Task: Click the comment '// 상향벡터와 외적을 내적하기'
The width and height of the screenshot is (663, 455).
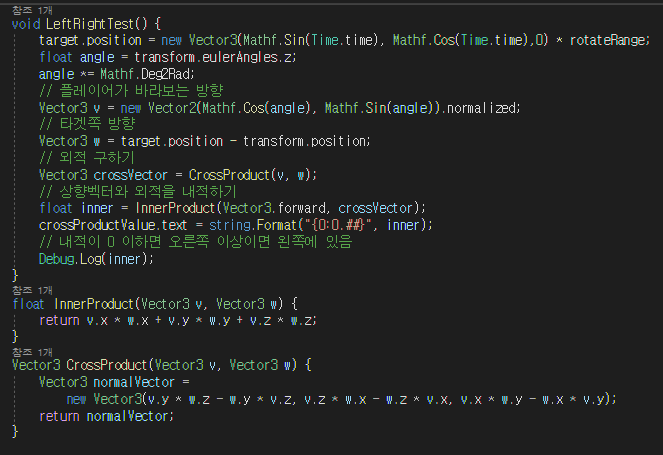Action: click(138, 192)
